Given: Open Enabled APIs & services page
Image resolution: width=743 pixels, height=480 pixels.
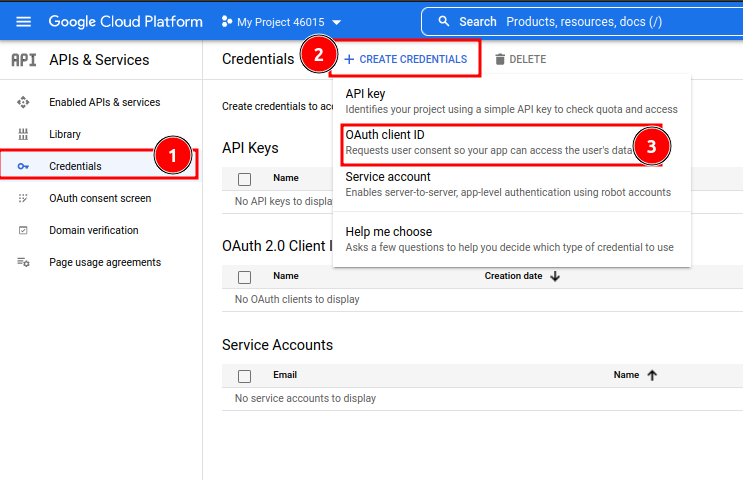Looking at the screenshot, I should tap(105, 102).
